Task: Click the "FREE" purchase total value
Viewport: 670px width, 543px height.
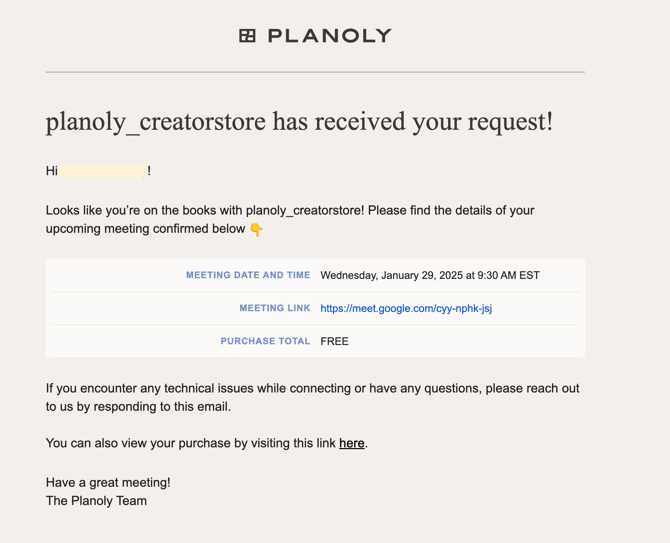Action: 334,341
